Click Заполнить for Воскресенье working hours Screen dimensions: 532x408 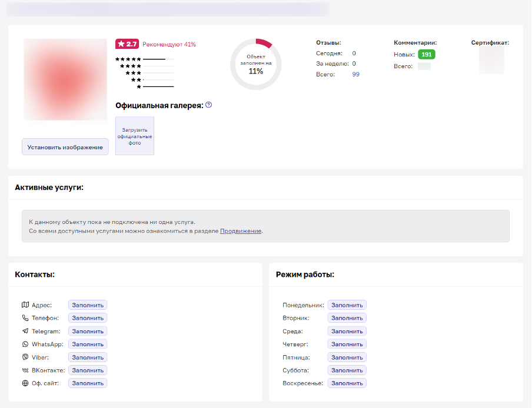coord(347,383)
